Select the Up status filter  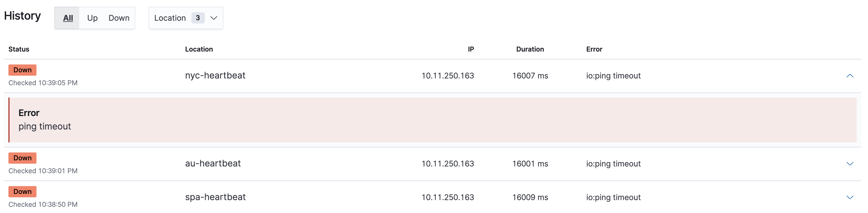point(92,18)
